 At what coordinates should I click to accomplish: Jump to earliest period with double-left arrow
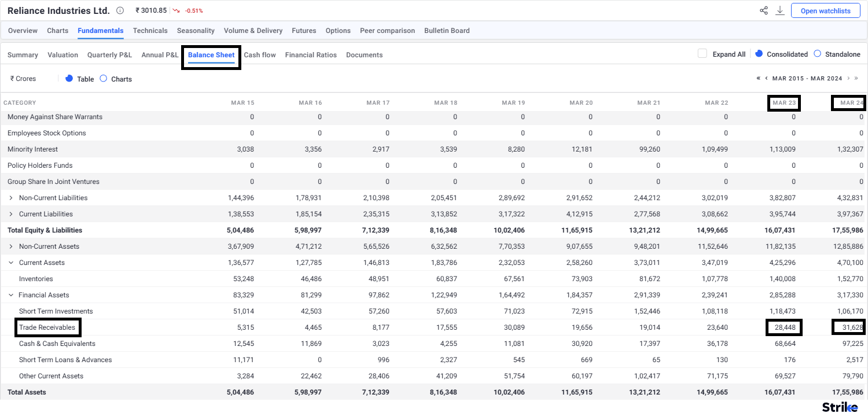[758, 78]
